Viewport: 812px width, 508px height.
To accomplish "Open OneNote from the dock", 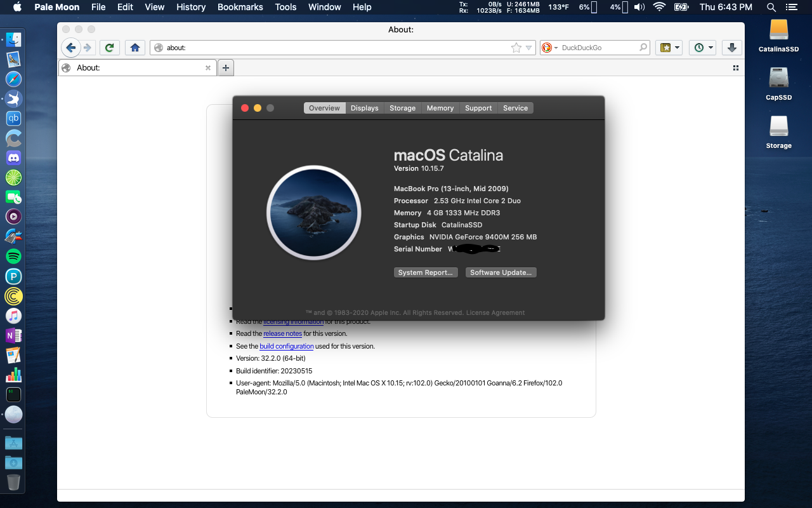I will pos(13,335).
